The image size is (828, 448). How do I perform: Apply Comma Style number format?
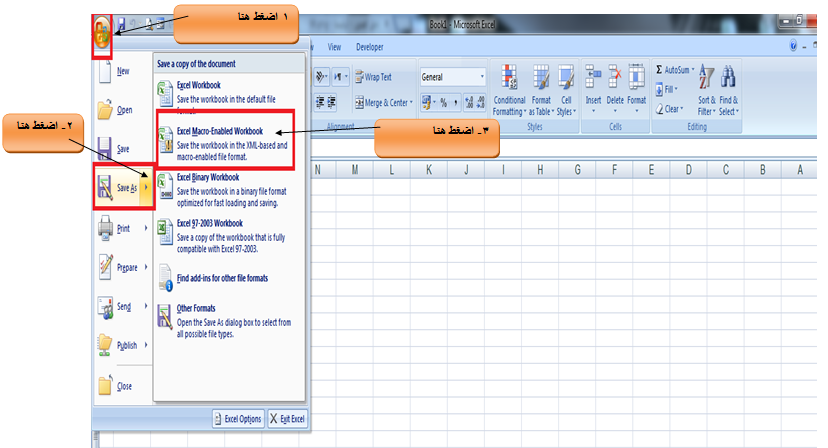point(455,103)
